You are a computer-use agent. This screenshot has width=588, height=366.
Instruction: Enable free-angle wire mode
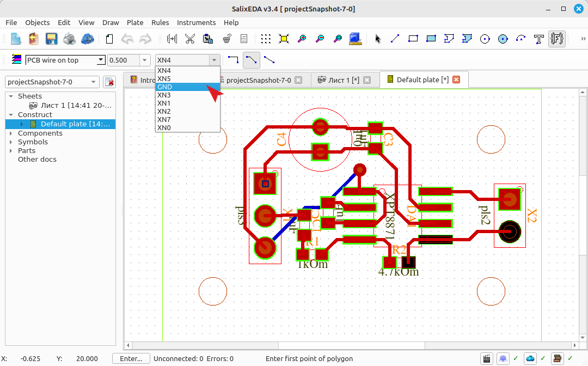pyautogui.click(x=269, y=59)
